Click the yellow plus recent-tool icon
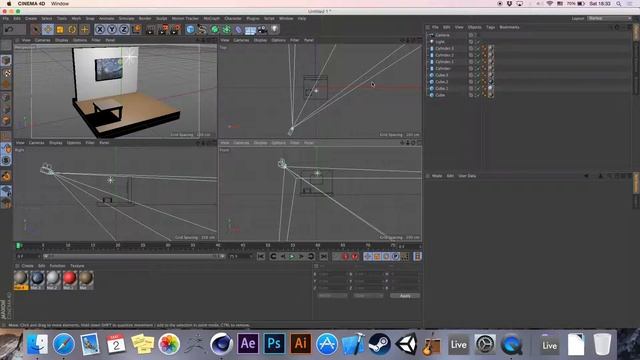640x360 pixels. click(84, 29)
